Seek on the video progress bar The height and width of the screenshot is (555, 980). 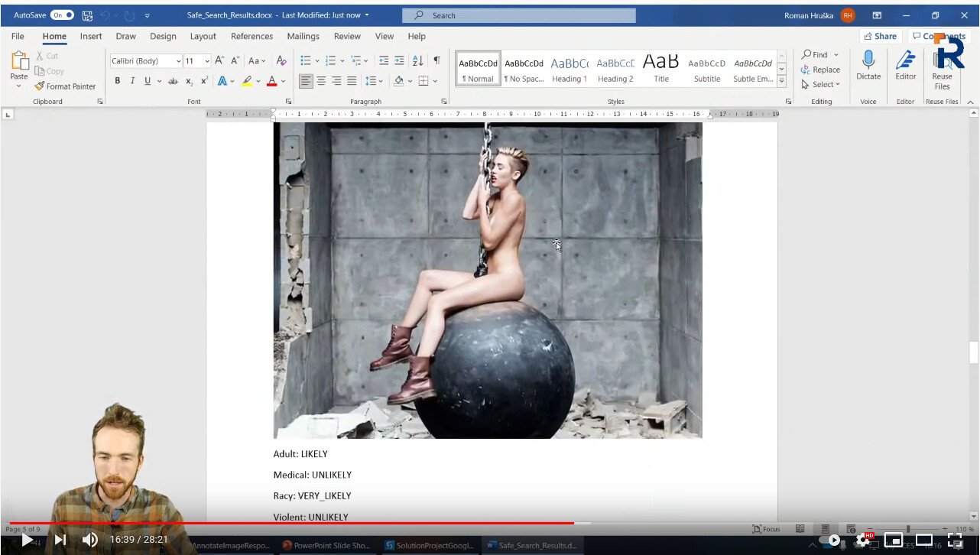[x=489, y=523]
